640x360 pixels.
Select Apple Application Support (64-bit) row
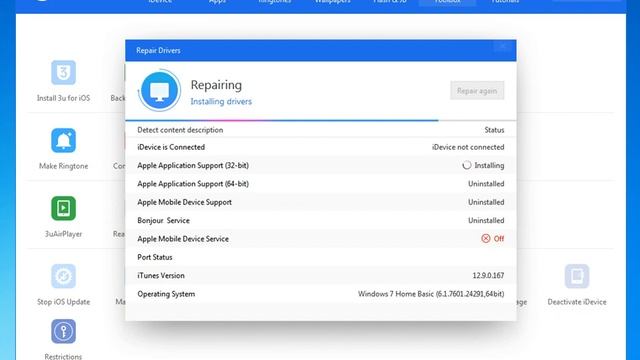321,184
